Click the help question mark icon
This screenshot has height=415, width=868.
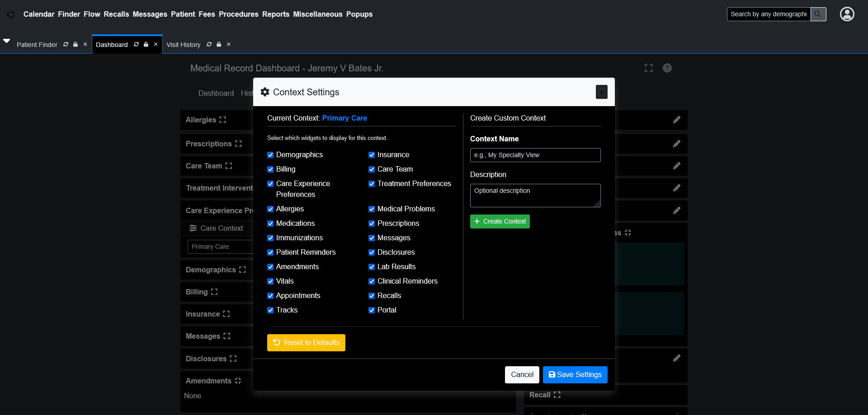[x=667, y=68]
